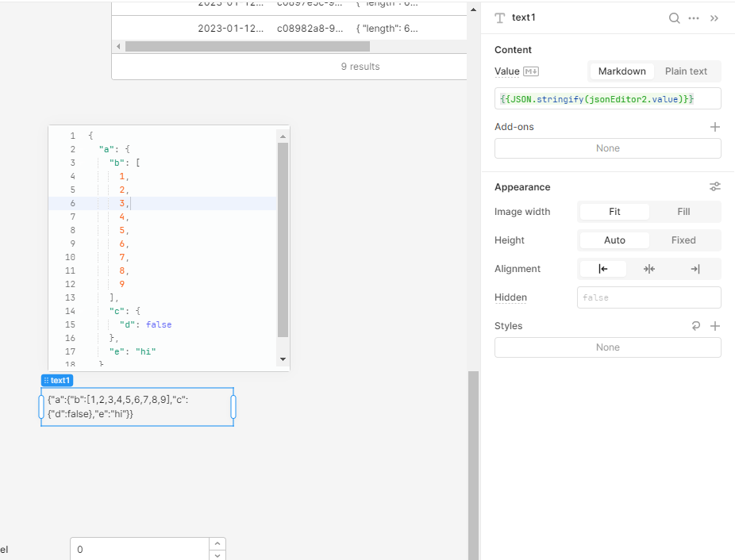This screenshot has width=735, height=560.
Task: Click the Markdown badge beside Value
Action: click(x=531, y=71)
